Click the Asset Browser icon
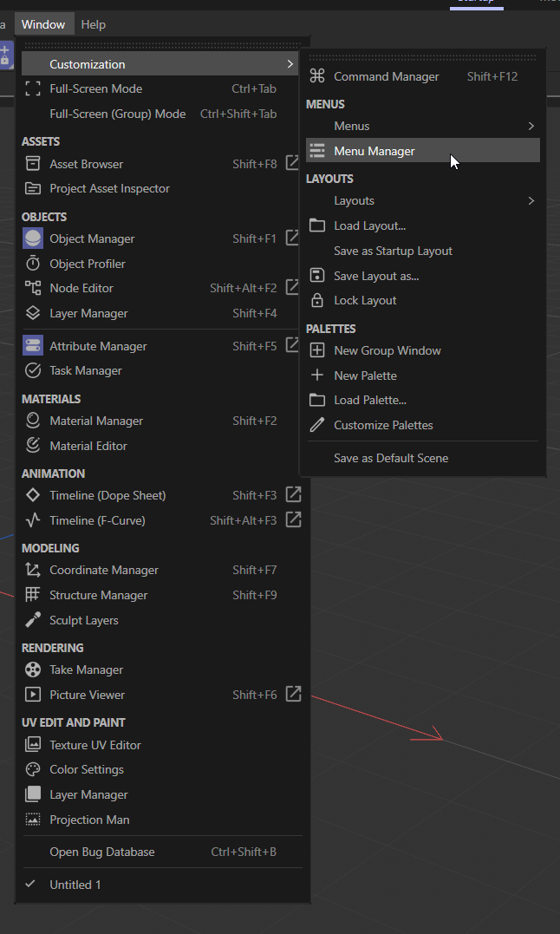560x934 pixels. (x=33, y=164)
